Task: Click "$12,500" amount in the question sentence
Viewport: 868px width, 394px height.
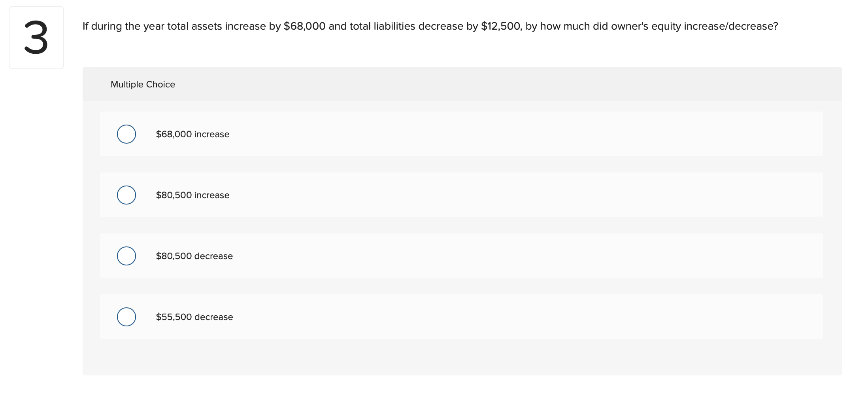Action: tap(501, 26)
